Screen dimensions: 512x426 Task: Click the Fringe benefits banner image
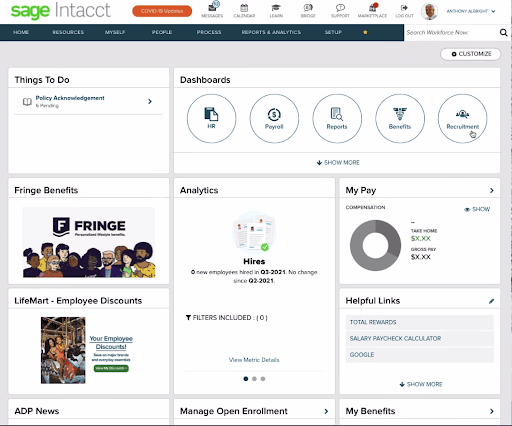click(x=89, y=242)
